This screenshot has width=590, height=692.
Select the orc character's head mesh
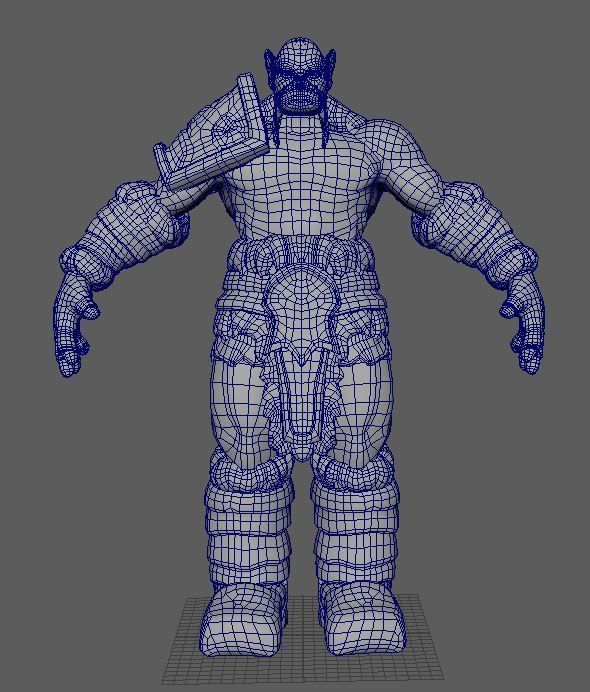tap(300, 75)
